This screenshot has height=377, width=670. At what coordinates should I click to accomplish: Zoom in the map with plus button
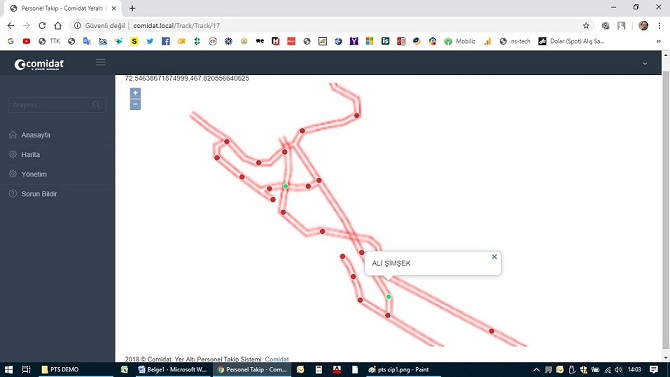tap(135, 93)
